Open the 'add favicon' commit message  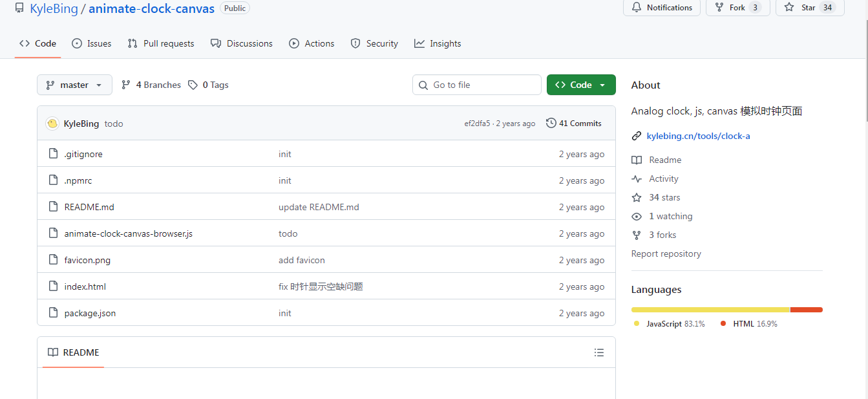click(x=302, y=260)
